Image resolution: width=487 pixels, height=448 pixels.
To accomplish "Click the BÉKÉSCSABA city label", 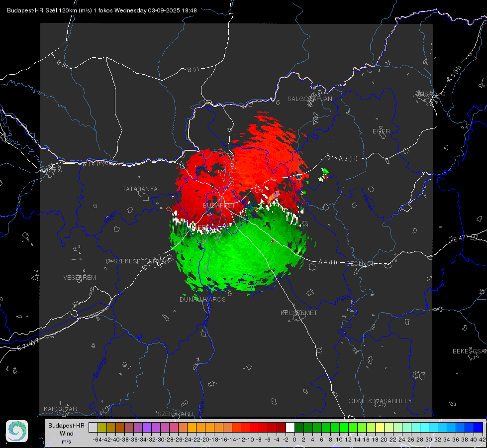I will 470,351.
